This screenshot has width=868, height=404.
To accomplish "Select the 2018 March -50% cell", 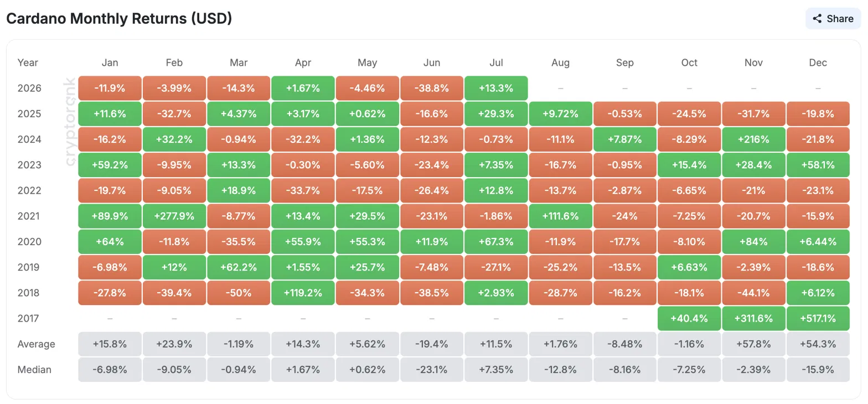I will [239, 293].
